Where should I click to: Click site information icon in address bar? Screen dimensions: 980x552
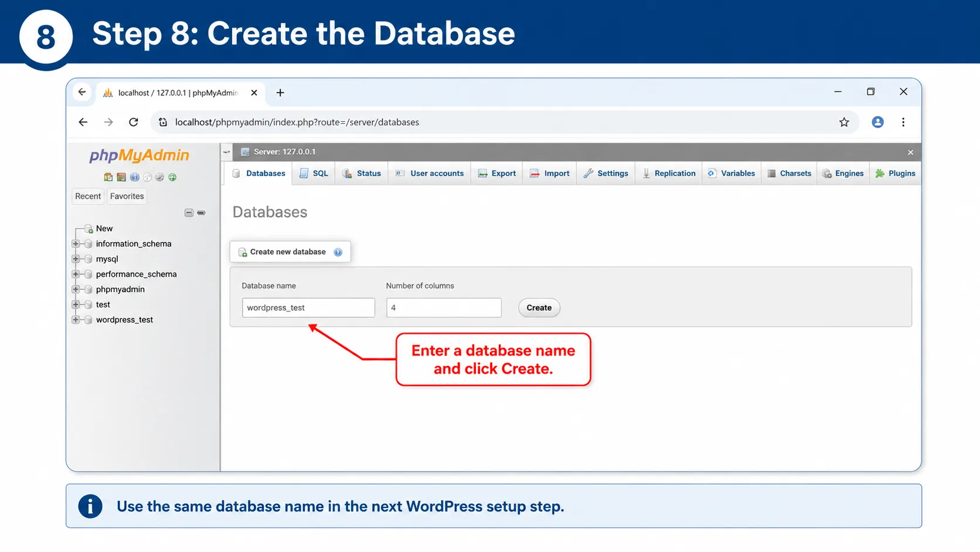click(163, 122)
